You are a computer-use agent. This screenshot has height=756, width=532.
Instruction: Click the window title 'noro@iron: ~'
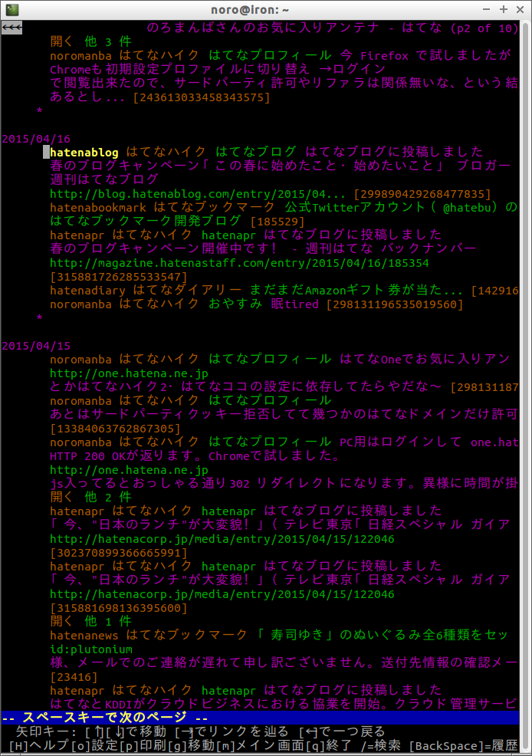tap(249, 10)
